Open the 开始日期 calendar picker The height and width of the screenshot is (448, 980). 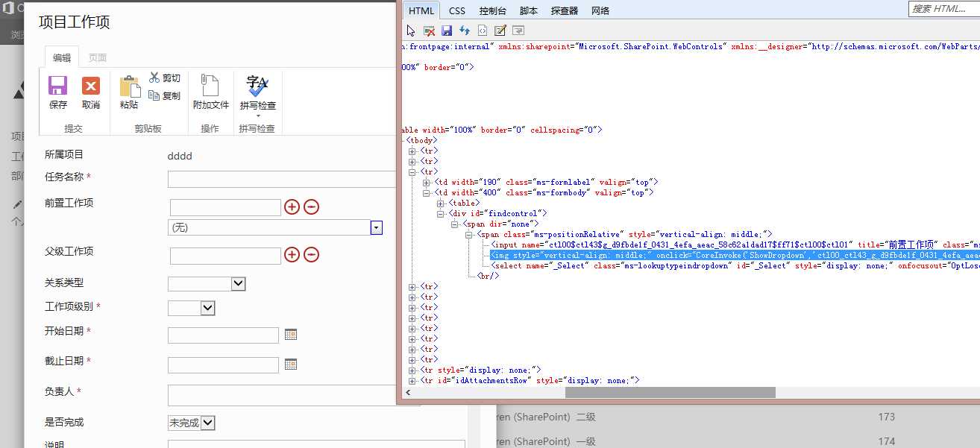291,335
